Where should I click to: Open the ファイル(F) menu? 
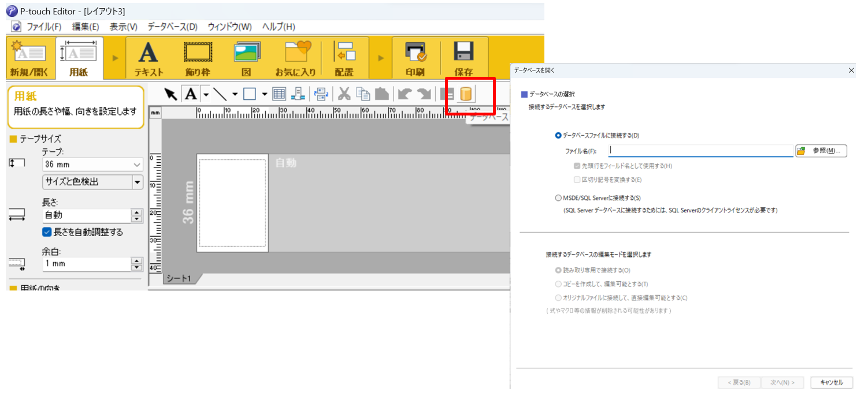point(44,27)
